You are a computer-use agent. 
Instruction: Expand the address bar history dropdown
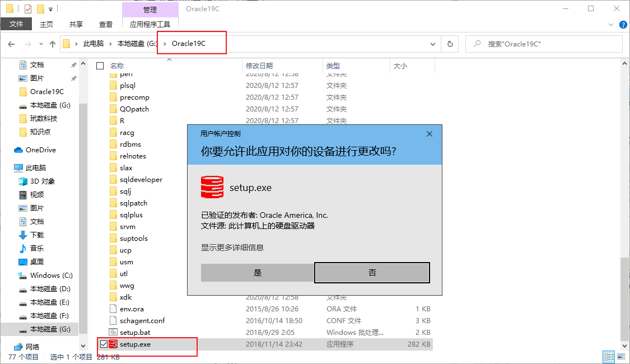point(433,44)
